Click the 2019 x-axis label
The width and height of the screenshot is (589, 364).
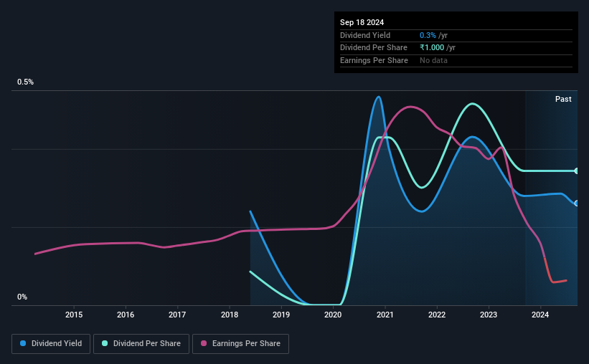click(x=281, y=315)
